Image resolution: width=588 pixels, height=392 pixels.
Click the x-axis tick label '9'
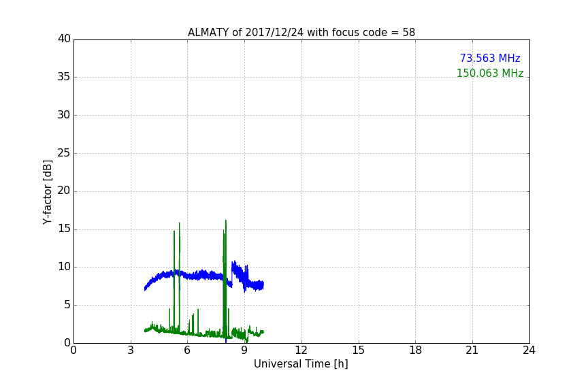click(244, 350)
